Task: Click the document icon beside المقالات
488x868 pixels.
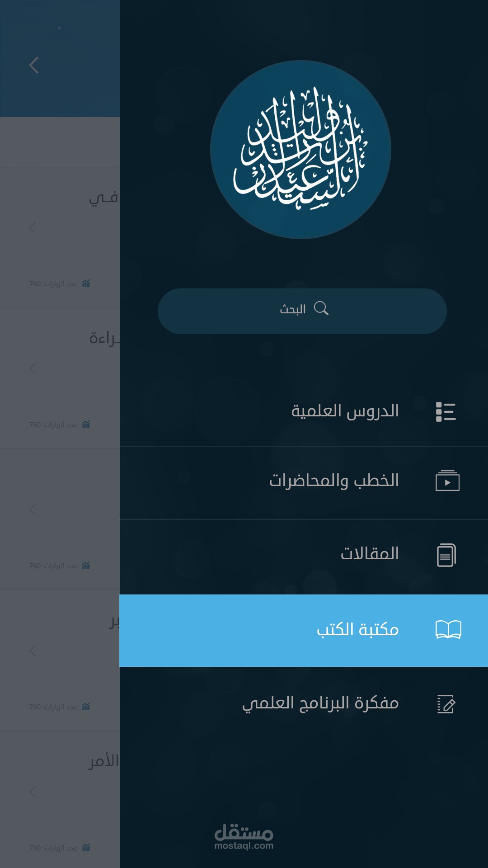Action: click(x=446, y=555)
